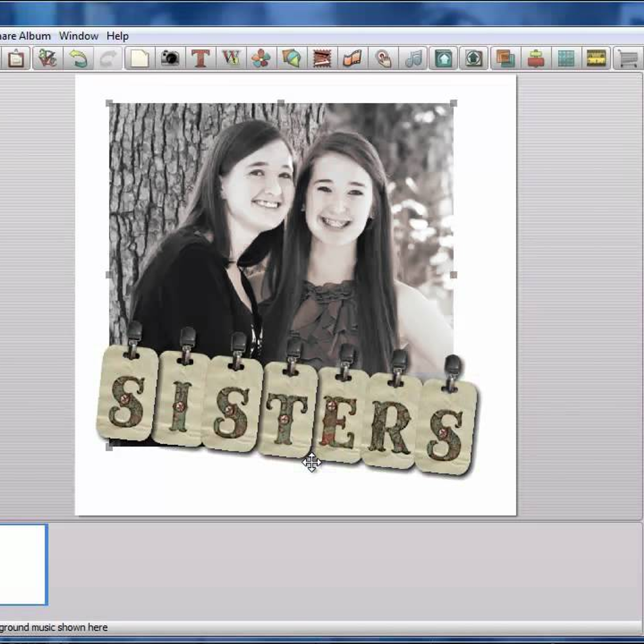Insert a photo using the camera icon

pyautogui.click(x=170, y=58)
